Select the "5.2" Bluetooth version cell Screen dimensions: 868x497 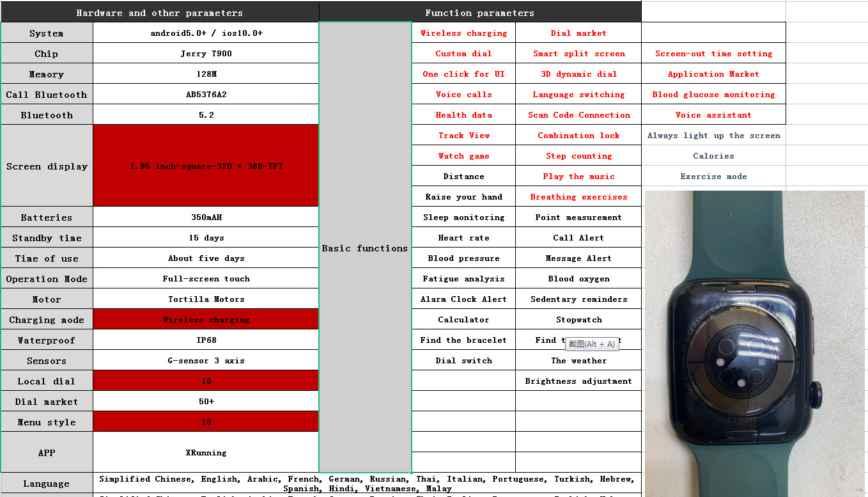(206, 115)
